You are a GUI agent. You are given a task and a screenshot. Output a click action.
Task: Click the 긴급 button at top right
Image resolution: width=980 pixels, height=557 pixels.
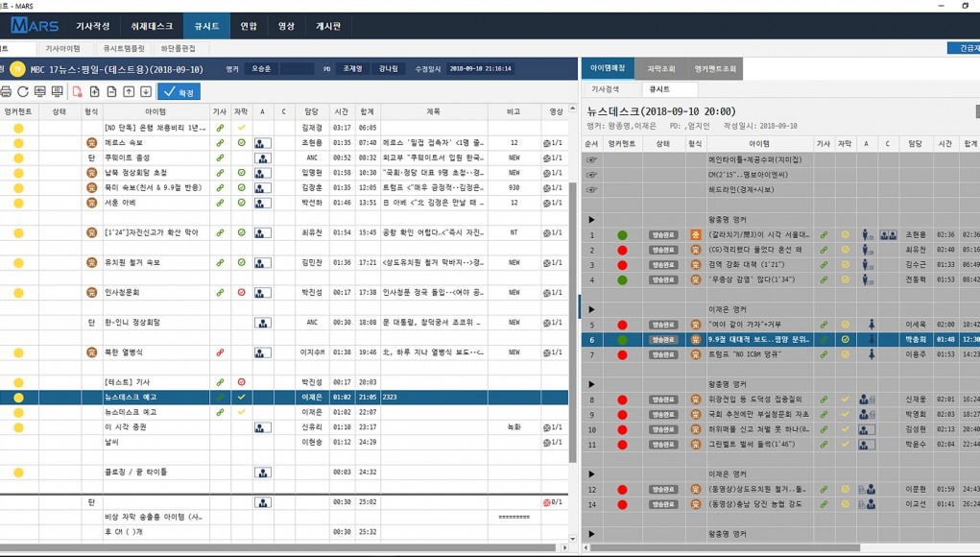pos(962,48)
